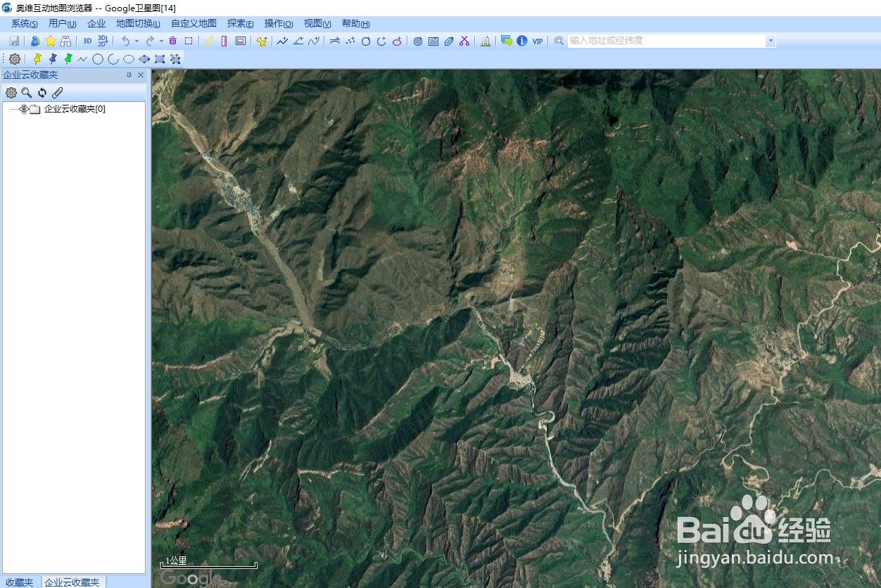Screen dimensions: 881x588
Task: Select the dashed selection with nodes tool
Action: 175,59
